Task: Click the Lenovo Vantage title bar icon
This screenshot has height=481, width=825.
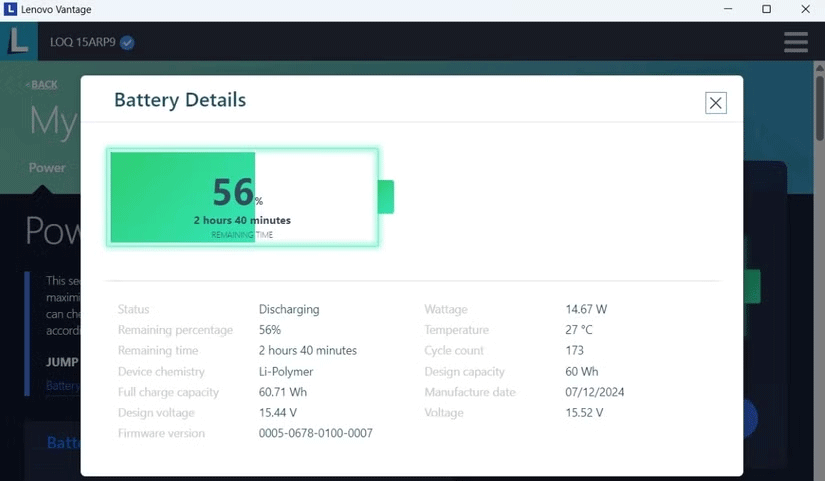Action: click(x=10, y=9)
